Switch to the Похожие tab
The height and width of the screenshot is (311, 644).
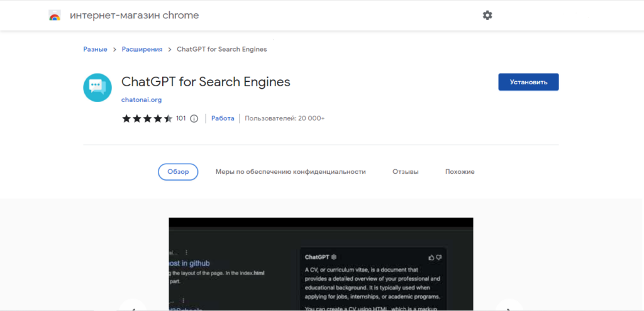460,172
